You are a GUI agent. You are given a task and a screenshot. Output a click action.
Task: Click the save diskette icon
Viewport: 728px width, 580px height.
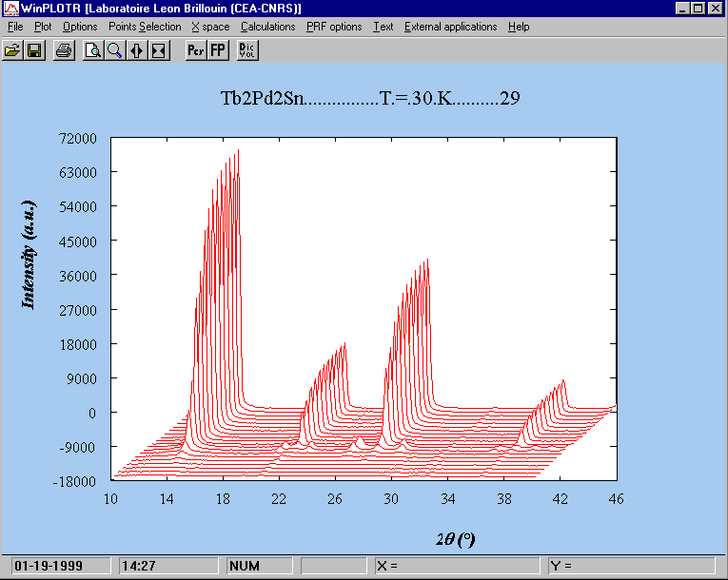[x=34, y=50]
